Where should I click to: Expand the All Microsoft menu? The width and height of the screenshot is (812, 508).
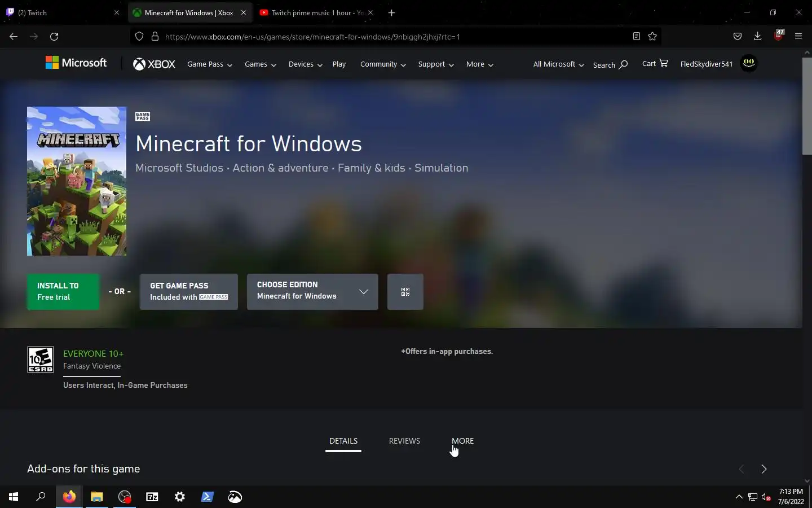coord(558,64)
